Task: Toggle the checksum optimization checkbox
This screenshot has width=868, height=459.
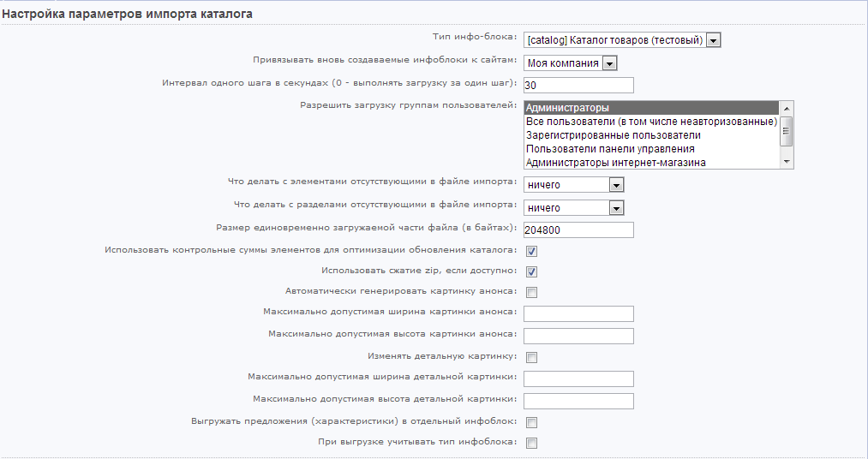Action: pyautogui.click(x=531, y=251)
